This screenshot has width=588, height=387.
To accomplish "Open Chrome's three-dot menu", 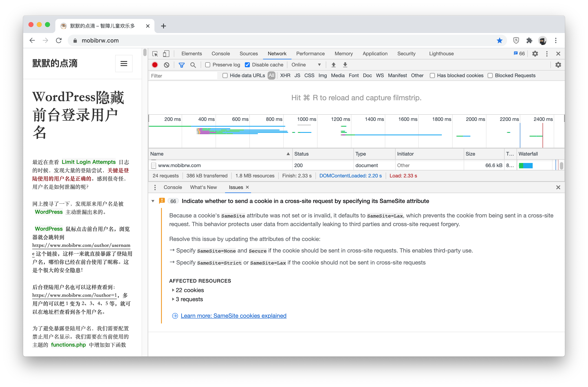I will (556, 40).
